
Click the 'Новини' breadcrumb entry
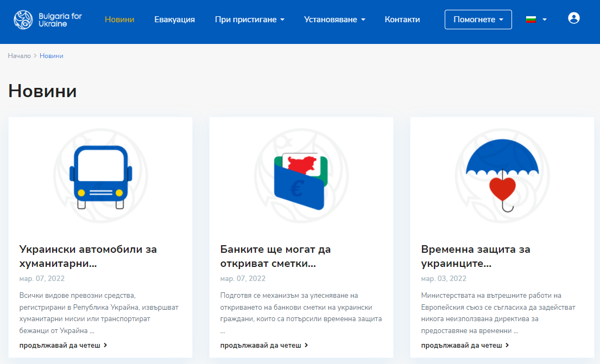[x=52, y=55]
